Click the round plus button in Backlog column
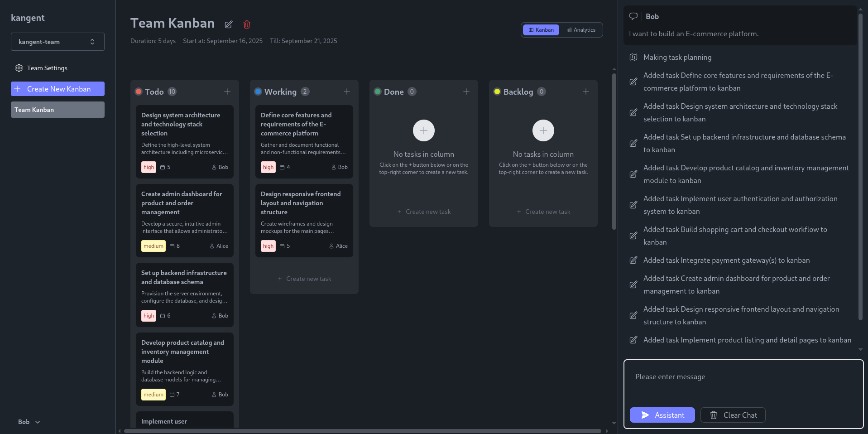Screen dimensions: 868x434 [543, 130]
